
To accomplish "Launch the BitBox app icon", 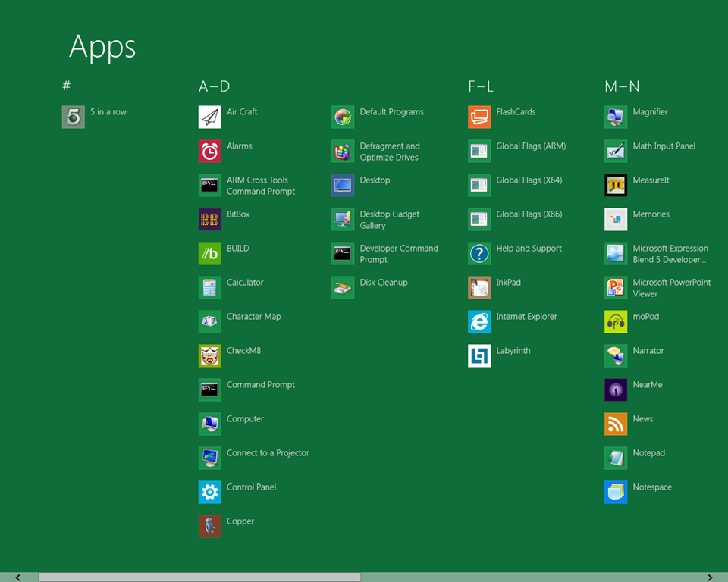I will tap(210, 219).
